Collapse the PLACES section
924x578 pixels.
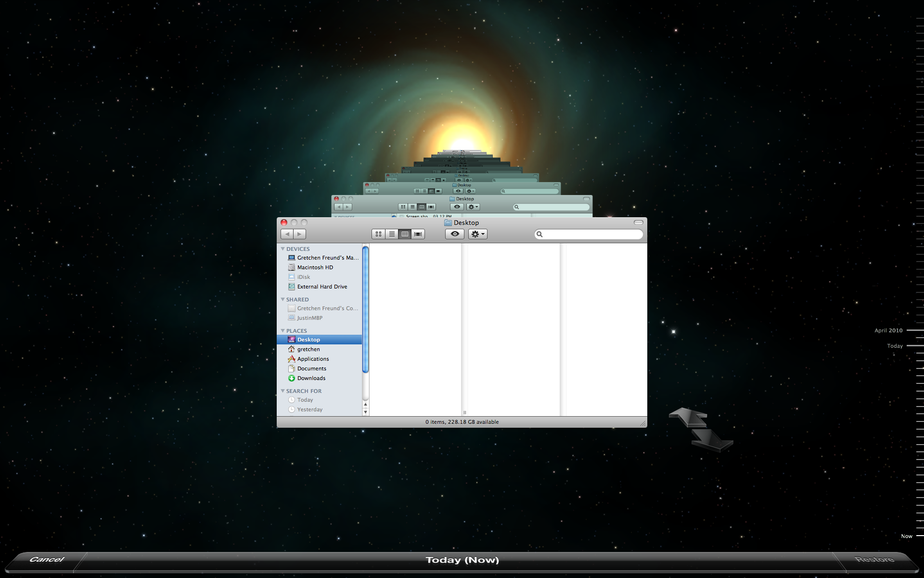[283, 330]
